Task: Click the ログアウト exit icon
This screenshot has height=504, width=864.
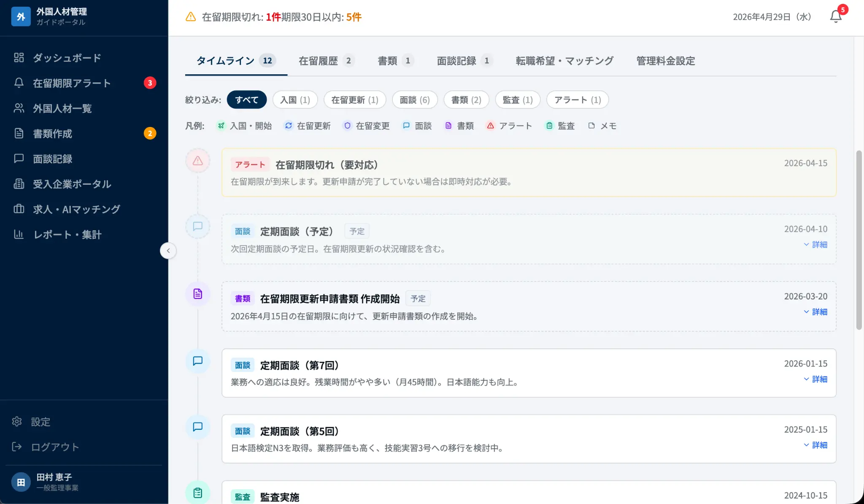Action: [17, 447]
